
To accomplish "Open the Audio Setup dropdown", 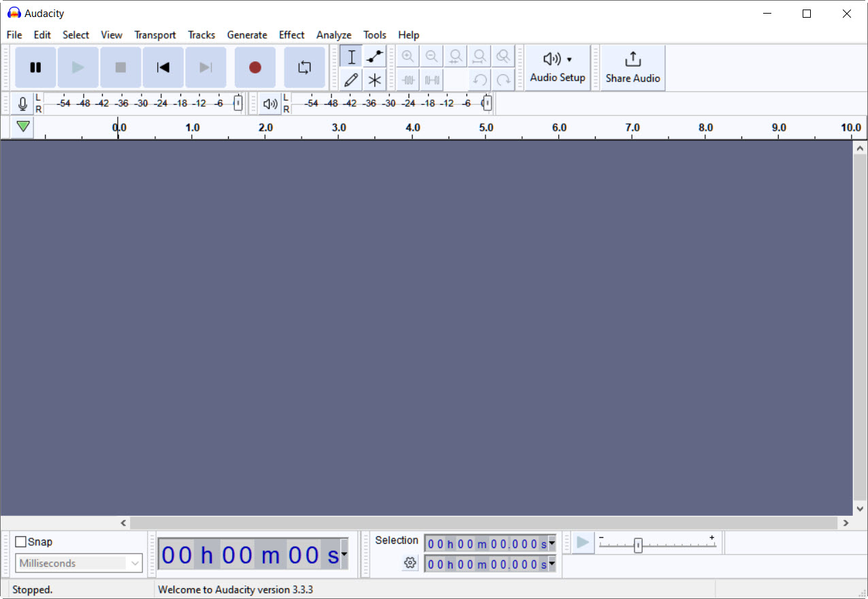I will pos(558,67).
